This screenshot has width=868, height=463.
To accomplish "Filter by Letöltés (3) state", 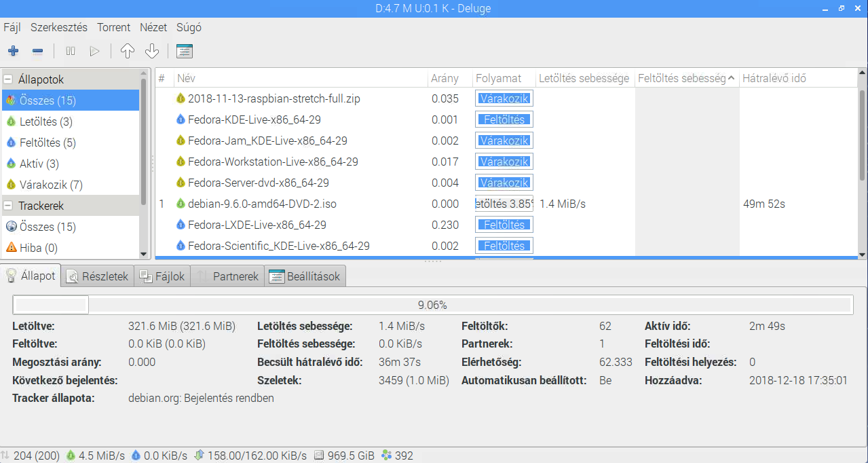I will pyautogui.click(x=71, y=122).
